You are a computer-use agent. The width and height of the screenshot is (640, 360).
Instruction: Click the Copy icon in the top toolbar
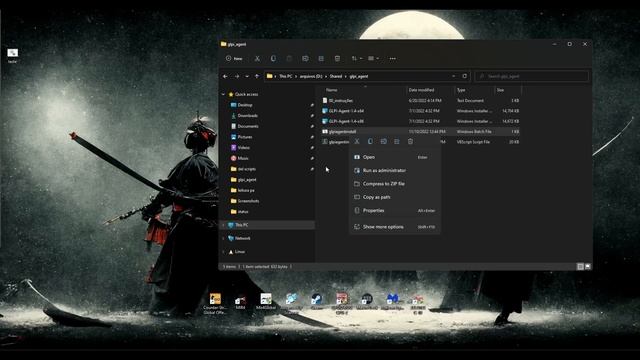[x=273, y=58]
